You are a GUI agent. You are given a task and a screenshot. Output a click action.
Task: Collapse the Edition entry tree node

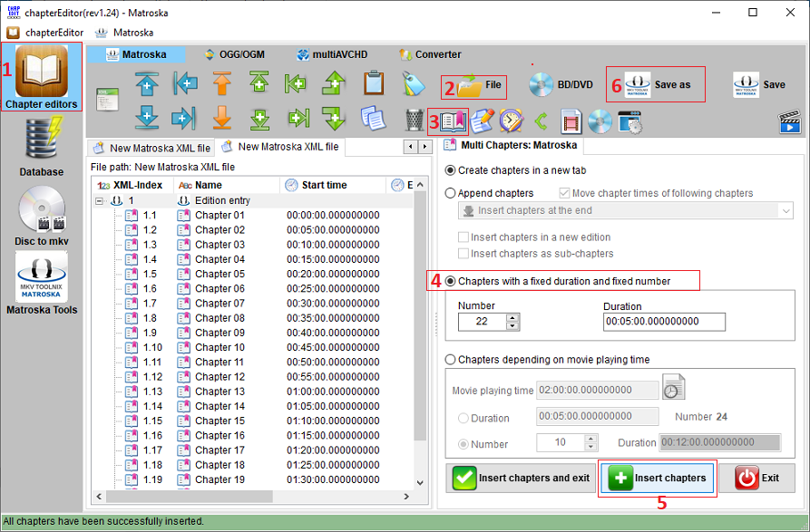pos(99,200)
